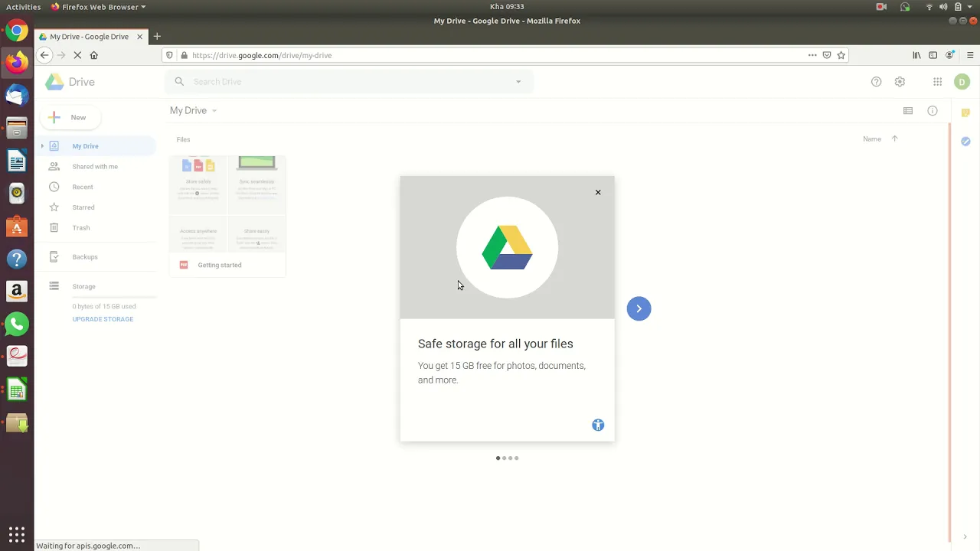Viewport: 980px width, 551px height.
Task: Show applications grid in dock
Action: [x=17, y=534]
